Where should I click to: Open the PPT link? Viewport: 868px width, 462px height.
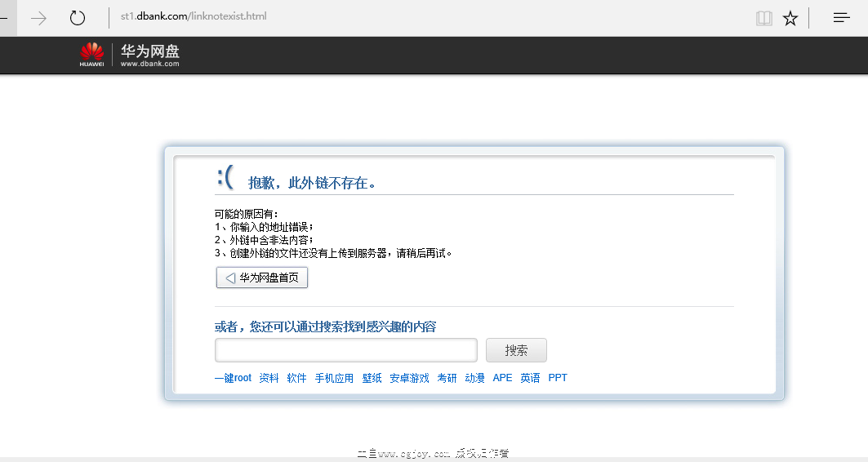pyautogui.click(x=558, y=378)
